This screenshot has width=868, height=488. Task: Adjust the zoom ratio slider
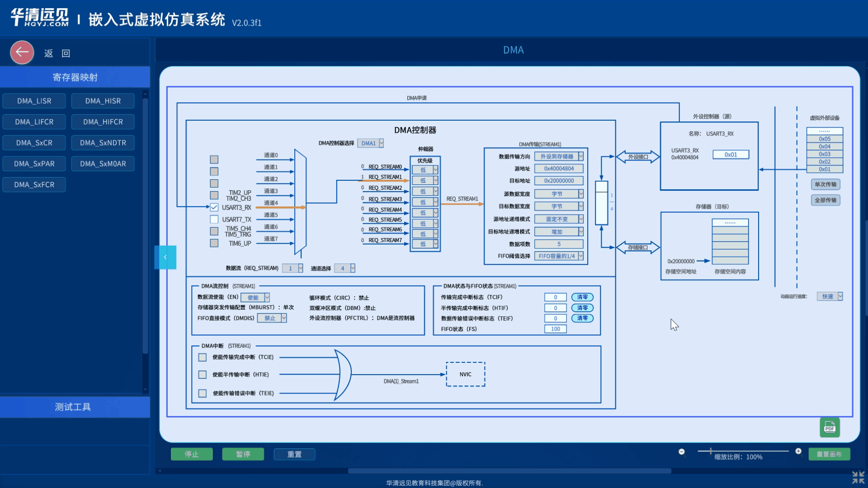pyautogui.click(x=711, y=451)
